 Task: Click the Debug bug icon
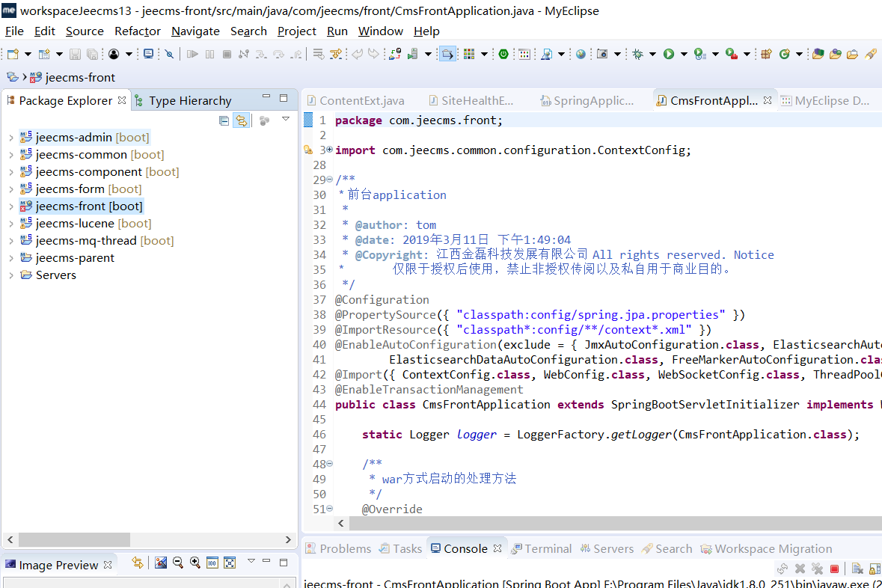pos(637,54)
